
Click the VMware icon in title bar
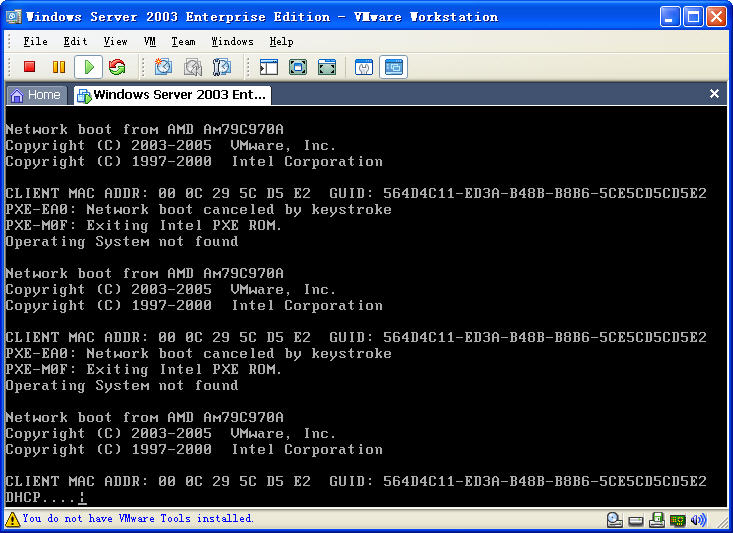[x=13, y=17]
